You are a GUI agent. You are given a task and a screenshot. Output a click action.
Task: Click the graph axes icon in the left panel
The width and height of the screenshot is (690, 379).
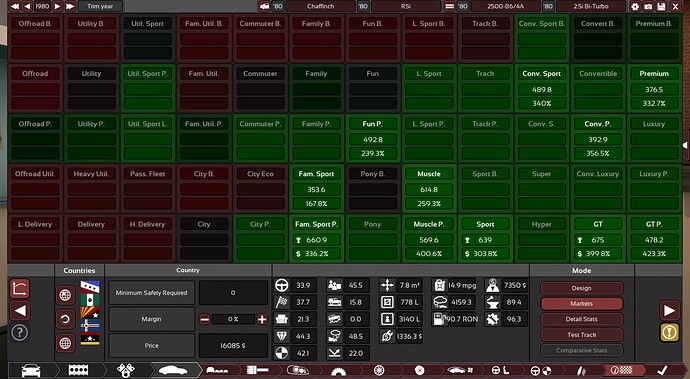(20, 289)
